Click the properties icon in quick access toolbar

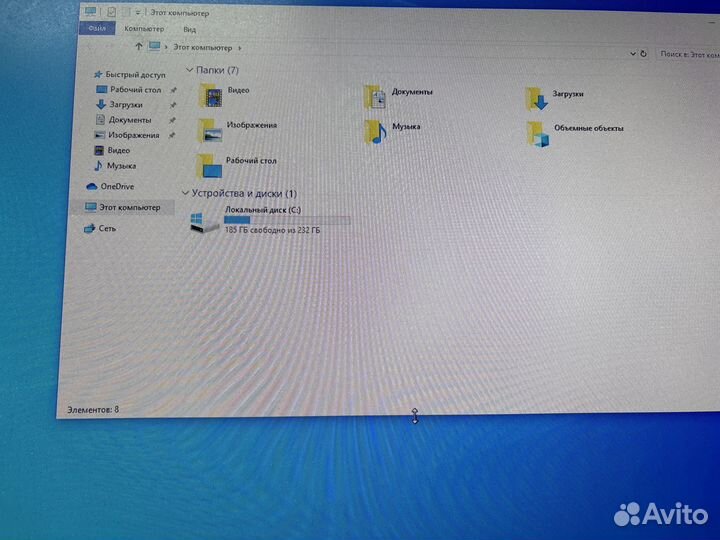click(112, 12)
